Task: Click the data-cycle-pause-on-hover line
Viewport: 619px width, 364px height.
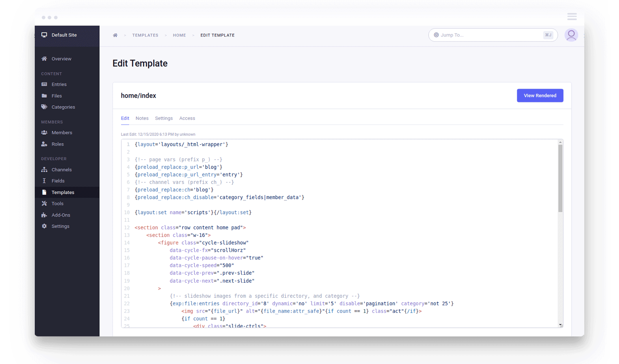Action: (x=216, y=258)
